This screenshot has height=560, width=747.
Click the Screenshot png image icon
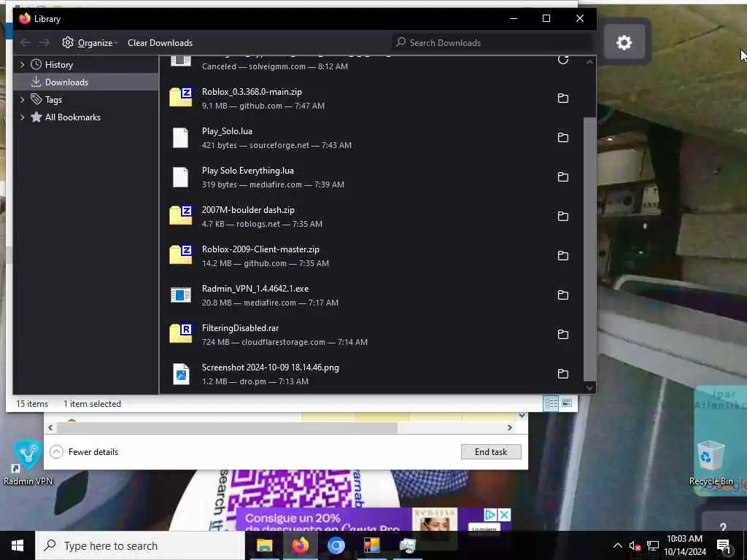pos(181,374)
